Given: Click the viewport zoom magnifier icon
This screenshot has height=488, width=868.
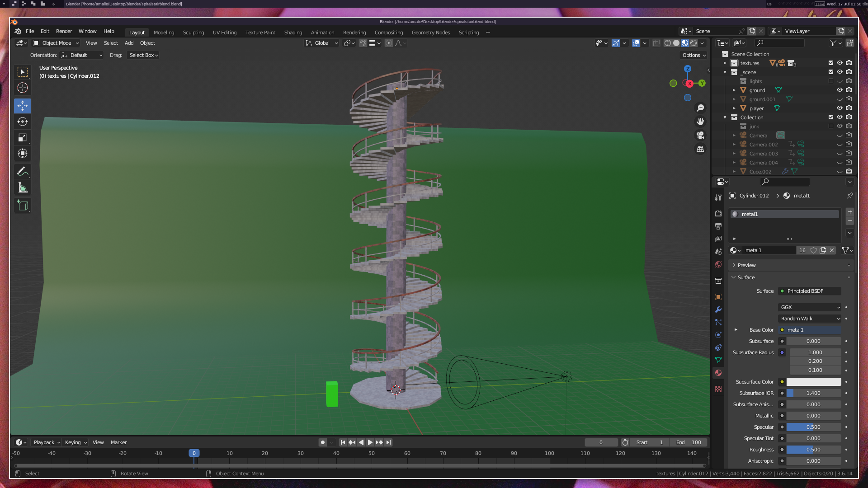Looking at the screenshot, I should [700, 108].
